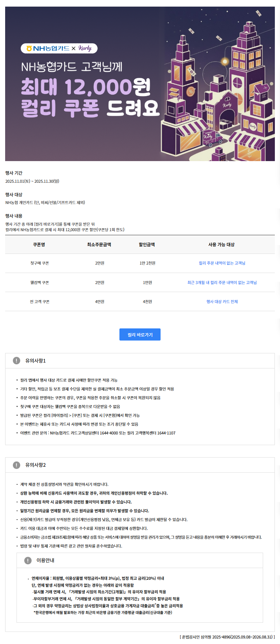Open the 최근 3개월 내 컬리 주문 내역 link

coord(222,283)
